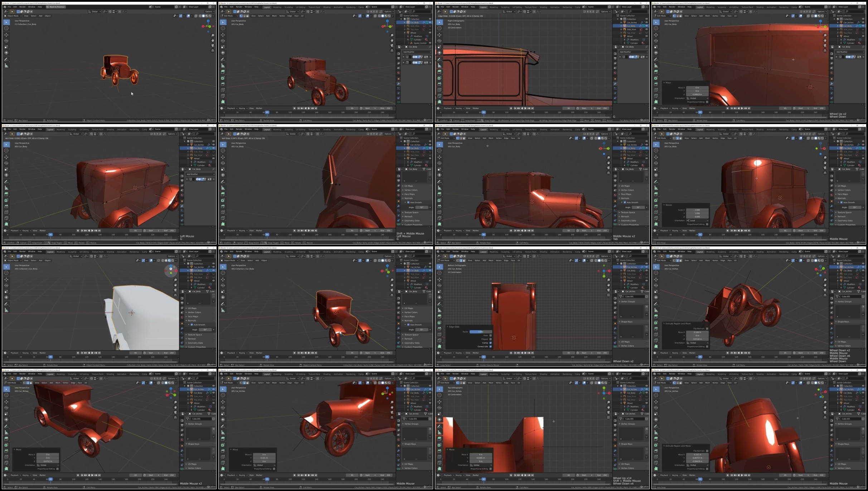Open Help menu next to Back to Previous
868x491 pixels.
(x=40, y=7)
